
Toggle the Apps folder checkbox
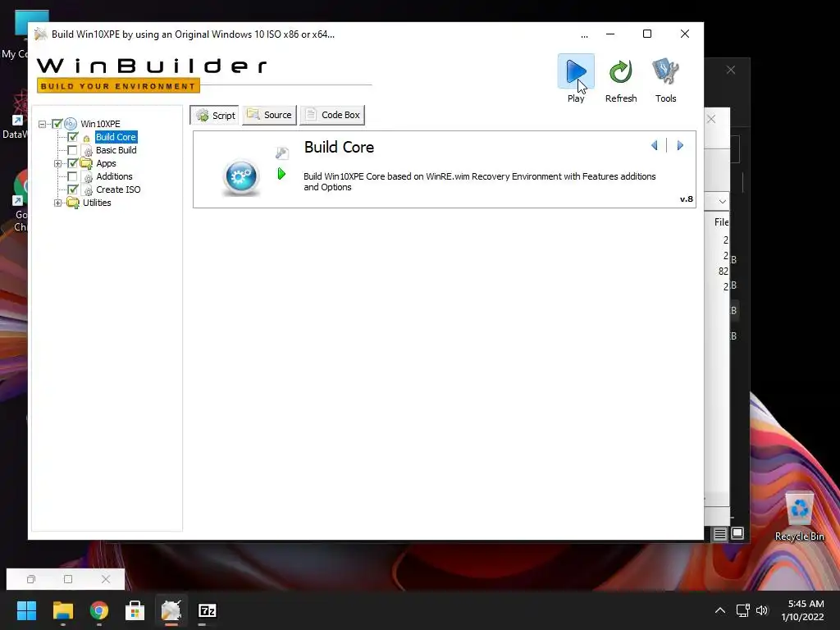pyautogui.click(x=72, y=163)
